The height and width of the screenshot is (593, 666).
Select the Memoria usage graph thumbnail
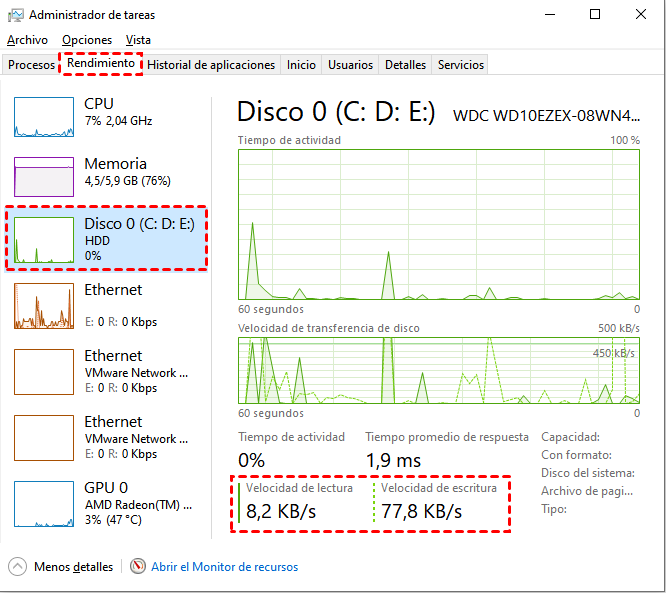[44, 176]
